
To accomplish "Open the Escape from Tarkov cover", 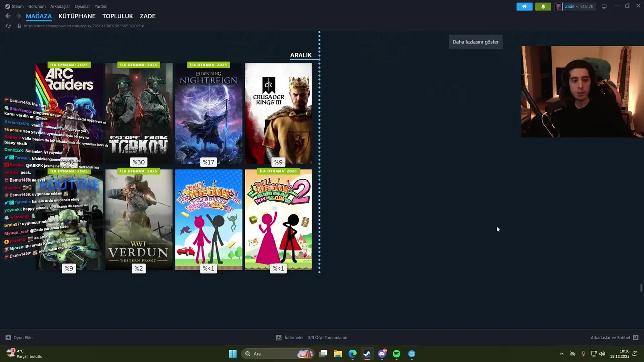I will [139, 114].
